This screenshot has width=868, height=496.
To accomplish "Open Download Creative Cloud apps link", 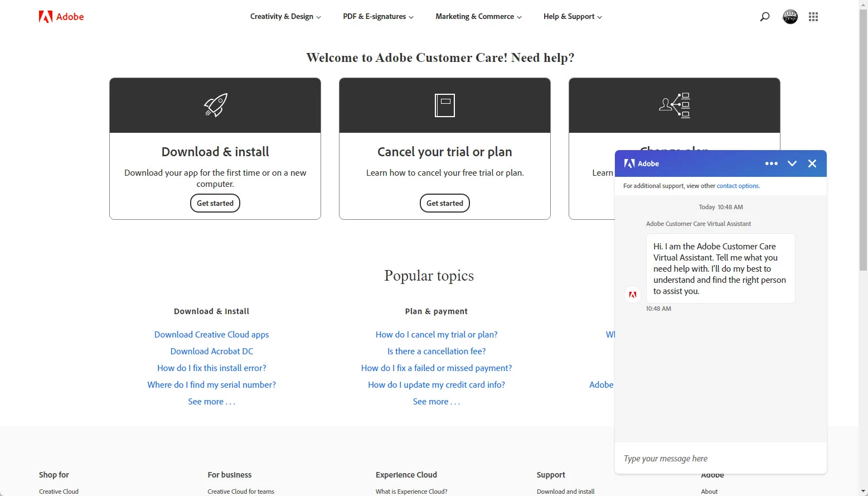I will coord(212,335).
